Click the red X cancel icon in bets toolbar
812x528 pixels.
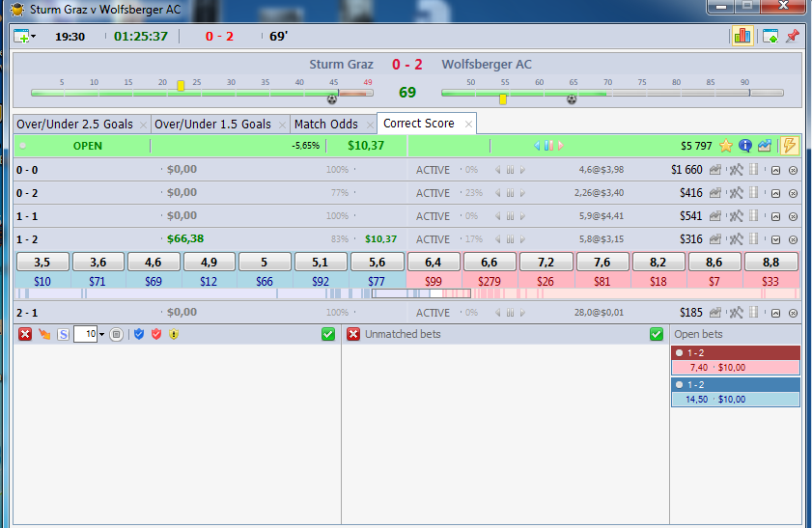[25, 334]
